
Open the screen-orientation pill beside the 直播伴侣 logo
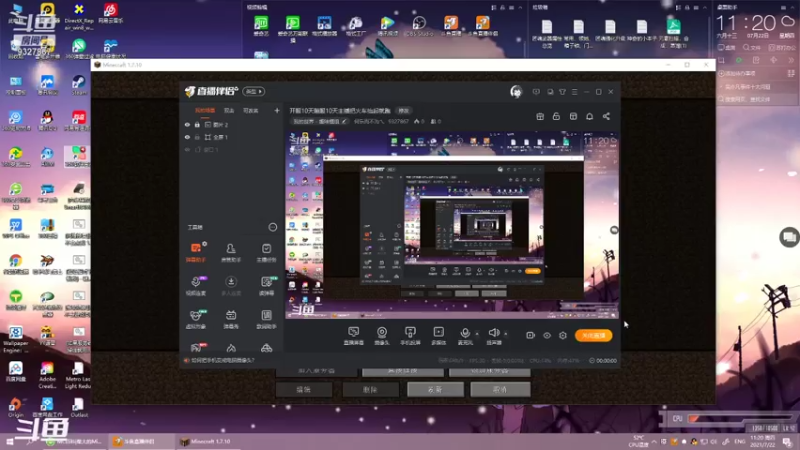254,91
